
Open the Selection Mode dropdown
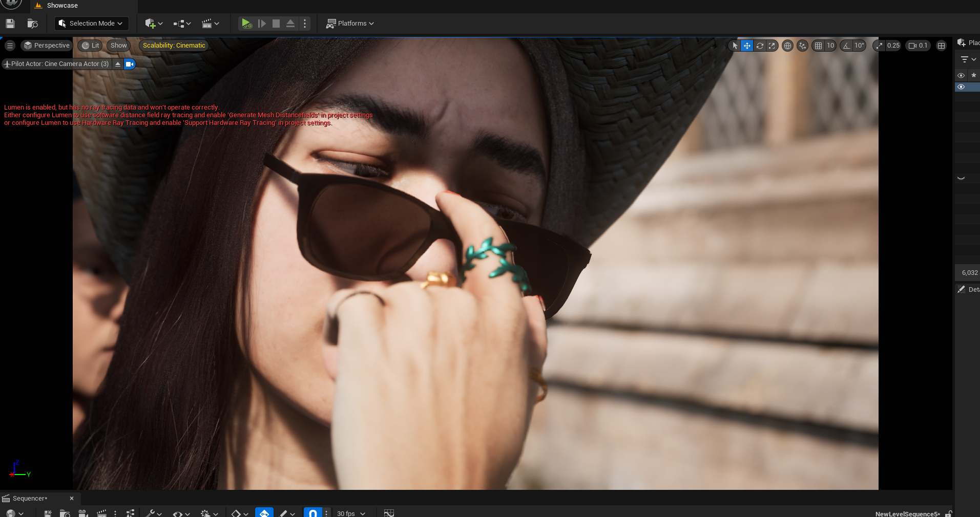(x=91, y=23)
